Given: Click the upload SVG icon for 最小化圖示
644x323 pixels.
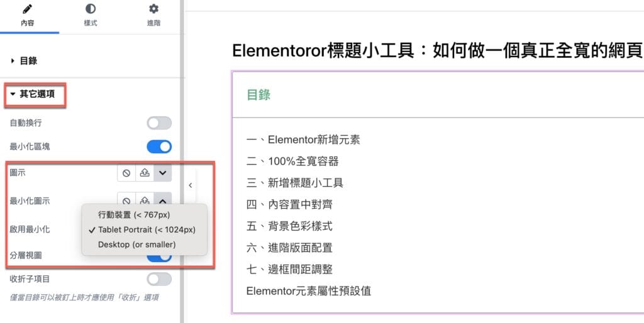Looking at the screenshot, I should [145, 199].
